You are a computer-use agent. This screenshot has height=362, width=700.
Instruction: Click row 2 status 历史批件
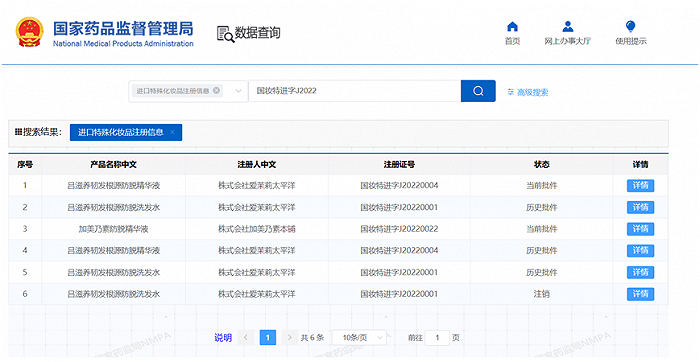pos(542,208)
